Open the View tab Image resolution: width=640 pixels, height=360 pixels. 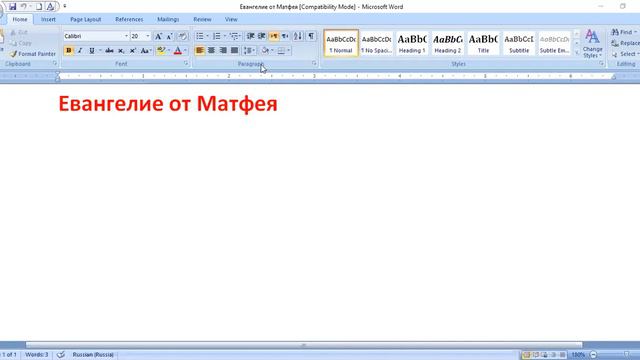click(231, 19)
